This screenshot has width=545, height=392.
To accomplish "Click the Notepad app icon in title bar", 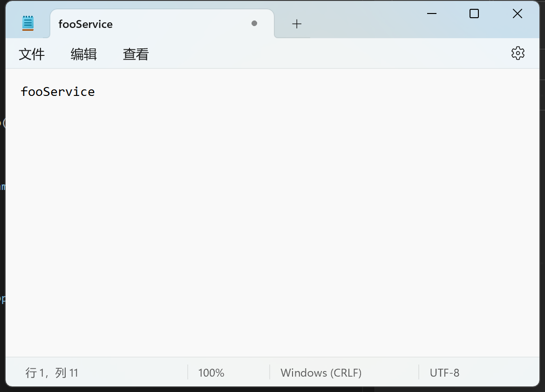I will click(x=28, y=23).
